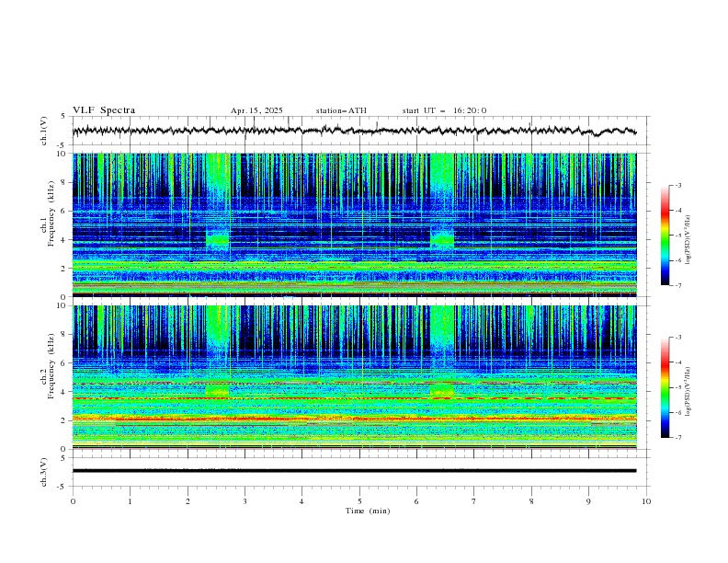The image size is (728, 563).
Task: Click the ch.3(V) flat waveform trace
Action: point(354,471)
